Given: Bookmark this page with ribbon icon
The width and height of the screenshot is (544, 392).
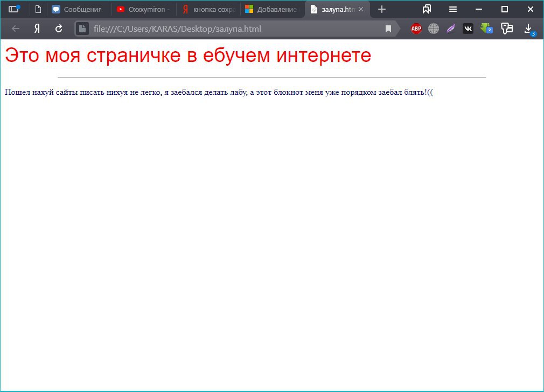Looking at the screenshot, I should (388, 29).
